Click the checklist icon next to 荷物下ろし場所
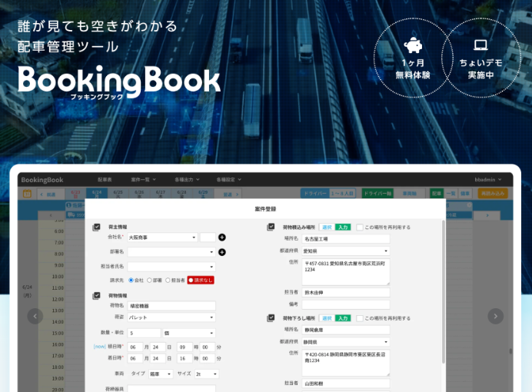Image resolution: width=532 pixels, height=392 pixels. pyautogui.click(x=271, y=318)
